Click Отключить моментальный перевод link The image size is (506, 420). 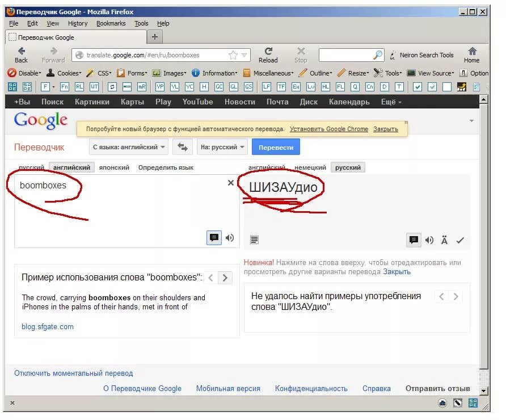click(74, 373)
